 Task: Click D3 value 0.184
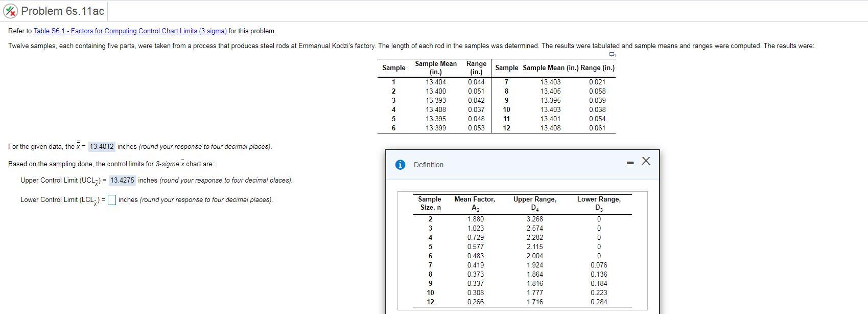click(x=599, y=283)
